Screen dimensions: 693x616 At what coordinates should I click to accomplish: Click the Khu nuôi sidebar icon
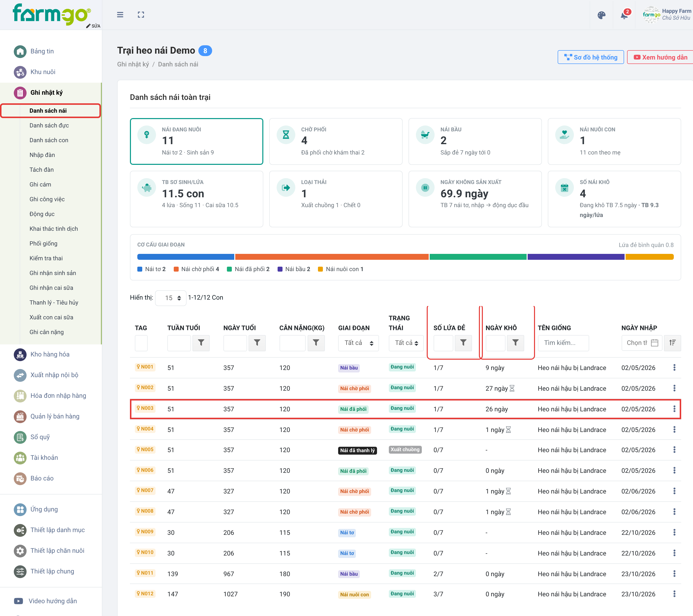tap(20, 72)
